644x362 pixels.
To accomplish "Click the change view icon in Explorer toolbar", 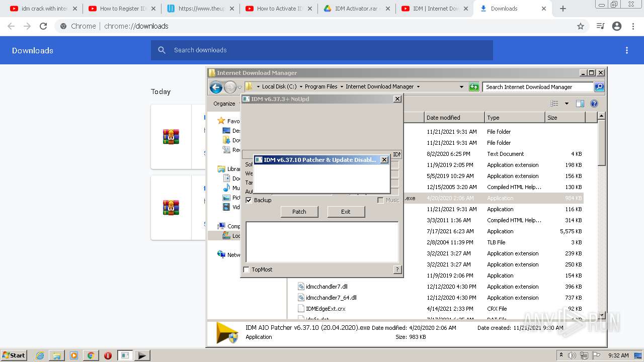I will 554,104.
